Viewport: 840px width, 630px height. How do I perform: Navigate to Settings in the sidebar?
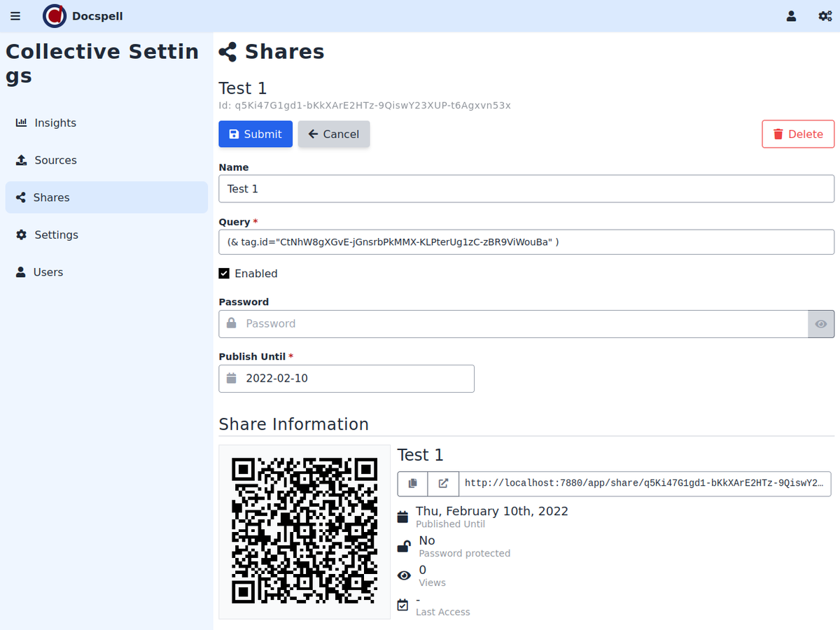pyautogui.click(x=56, y=235)
